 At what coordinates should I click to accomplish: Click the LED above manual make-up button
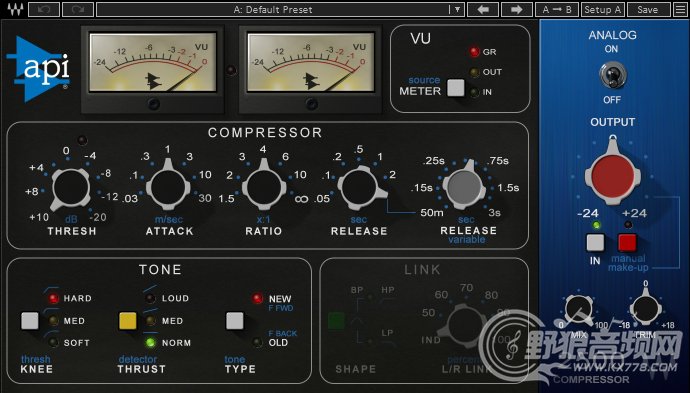[x=628, y=225]
